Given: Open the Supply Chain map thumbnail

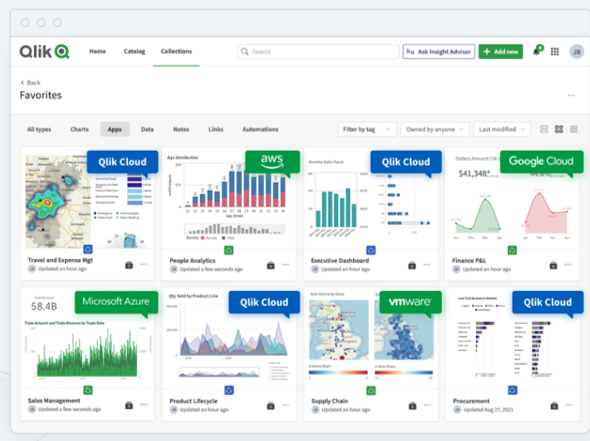Looking at the screenshot, I should [x=371, y=339].
